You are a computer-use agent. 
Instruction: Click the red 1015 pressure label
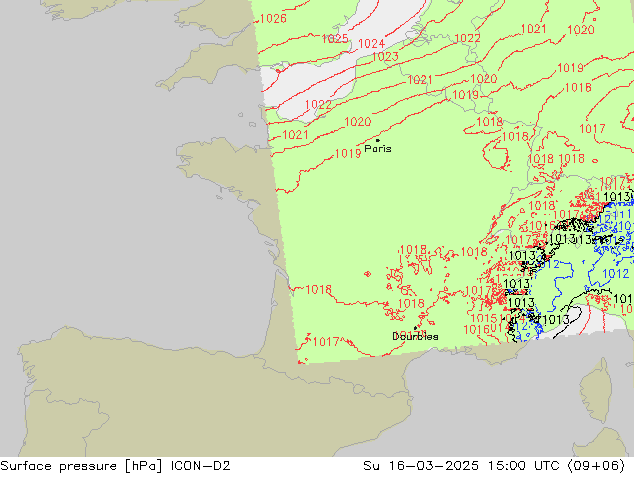(x=484, y=319)
